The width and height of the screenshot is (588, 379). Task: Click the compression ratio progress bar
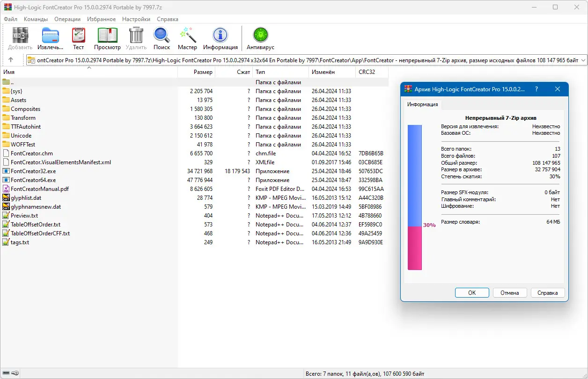point(414,197)
